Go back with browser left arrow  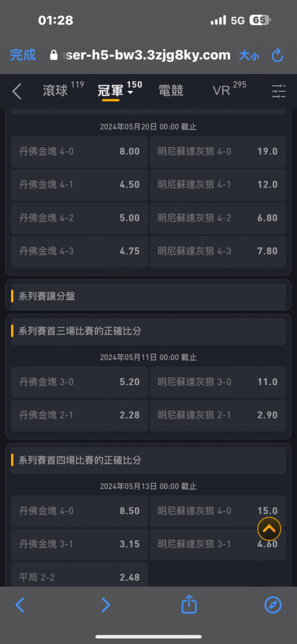click(20, 605)
